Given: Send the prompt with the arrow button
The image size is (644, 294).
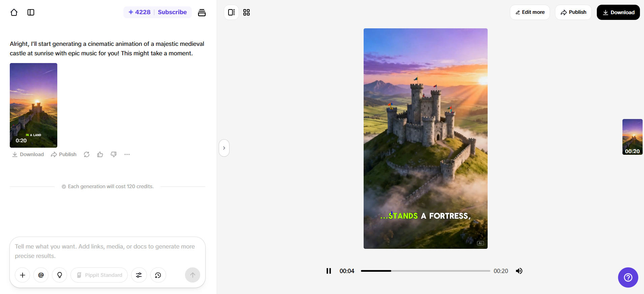Looking at the screenshot, I should coord(192,275).
